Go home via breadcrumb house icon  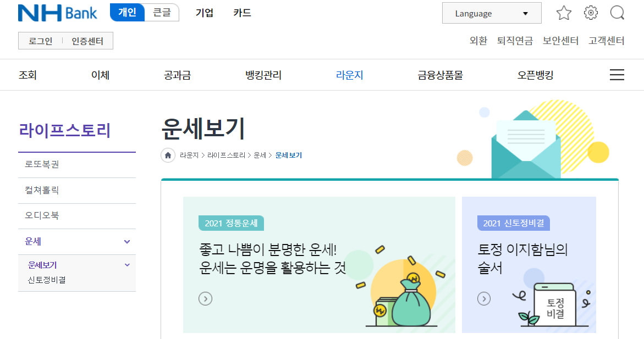coord(168,155)
